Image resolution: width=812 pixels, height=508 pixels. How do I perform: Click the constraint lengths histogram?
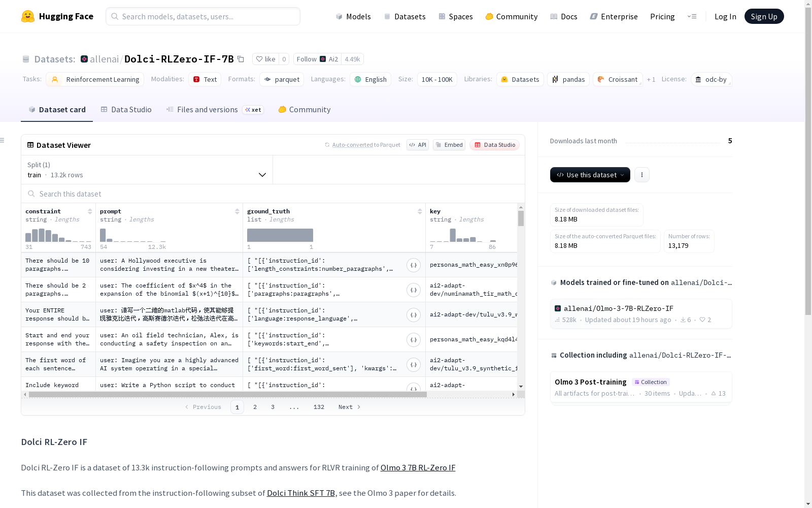pyautogui.click(x=58, y=235)
